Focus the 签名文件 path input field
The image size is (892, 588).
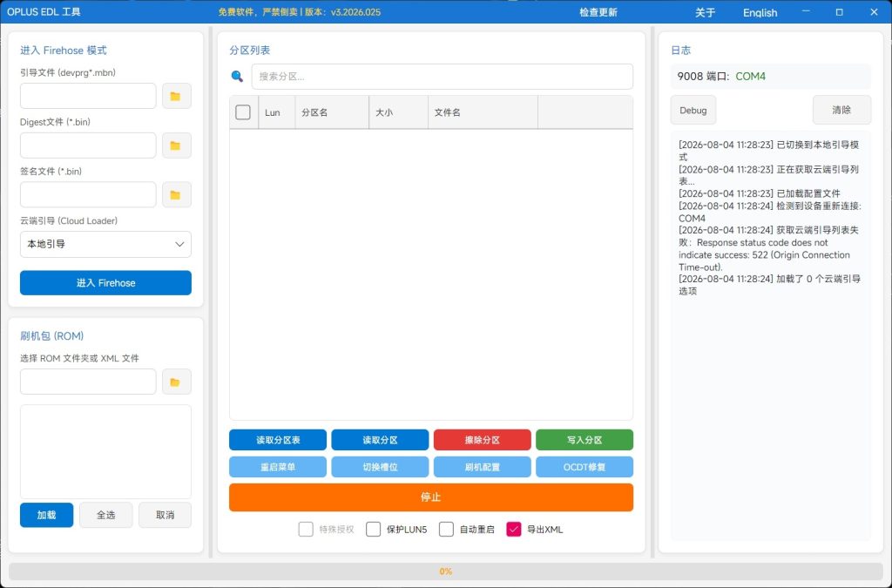click(x=88, y=195)
